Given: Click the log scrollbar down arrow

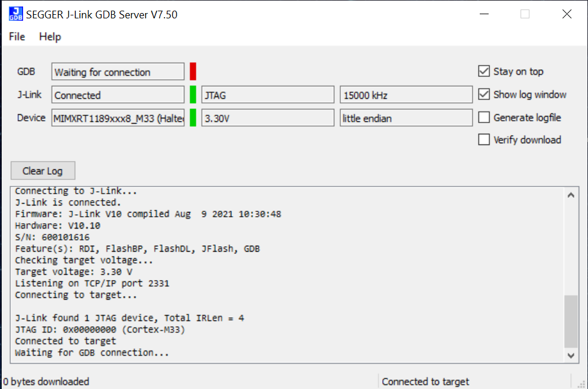Looking at the screenshot, I should (x=571, y=355).
